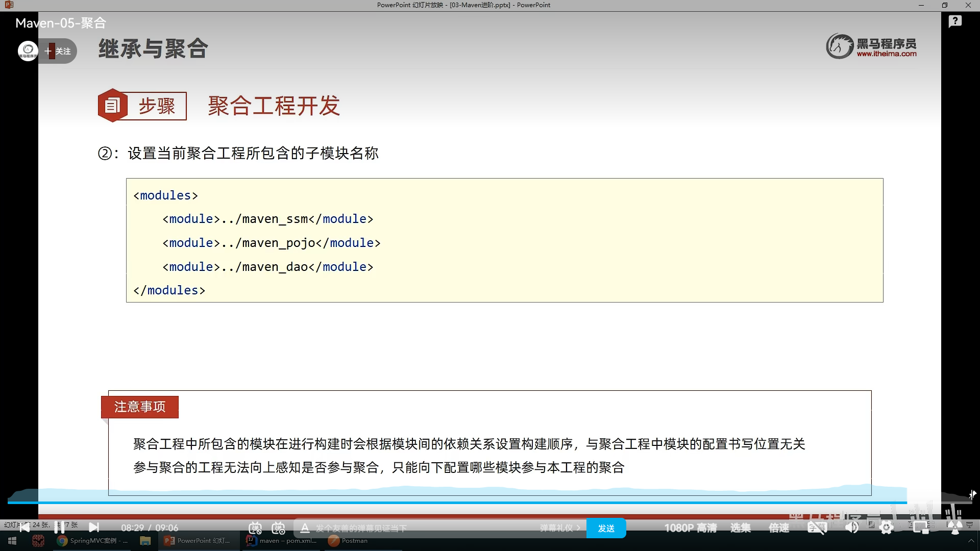The image size is (980, 551).
Task: Click the 发送 send button
Action: point(606,528)
